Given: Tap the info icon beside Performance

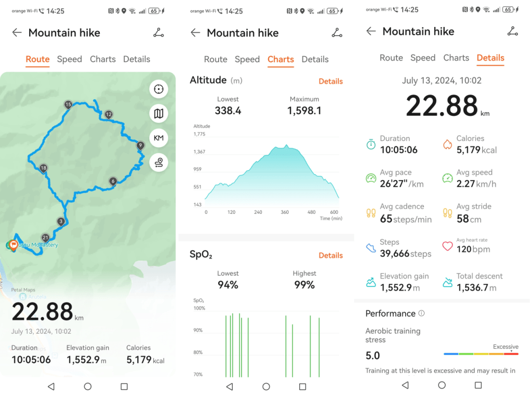Looking at the screenshot, I should (421, 313).
